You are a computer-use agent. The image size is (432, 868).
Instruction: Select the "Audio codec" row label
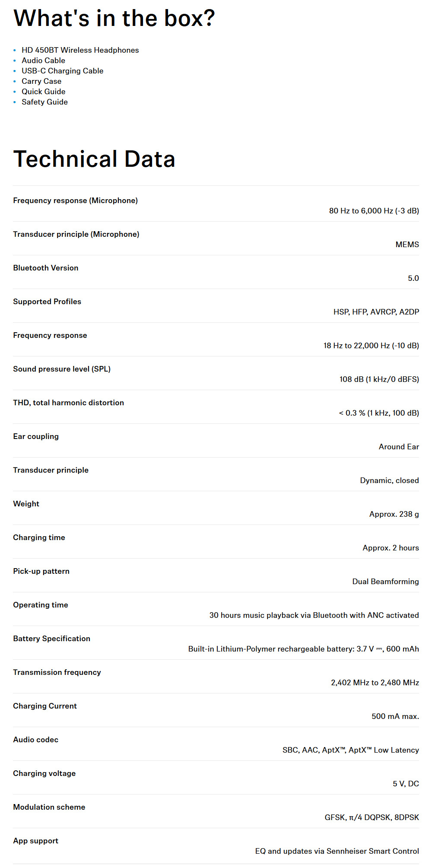point(36,740)
